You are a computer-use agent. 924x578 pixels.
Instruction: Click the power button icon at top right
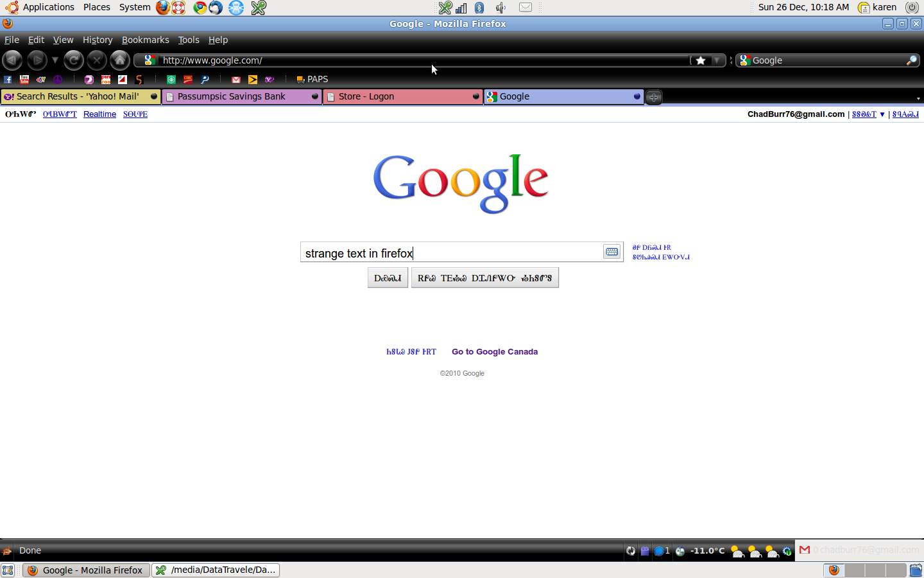pos(912,8)
